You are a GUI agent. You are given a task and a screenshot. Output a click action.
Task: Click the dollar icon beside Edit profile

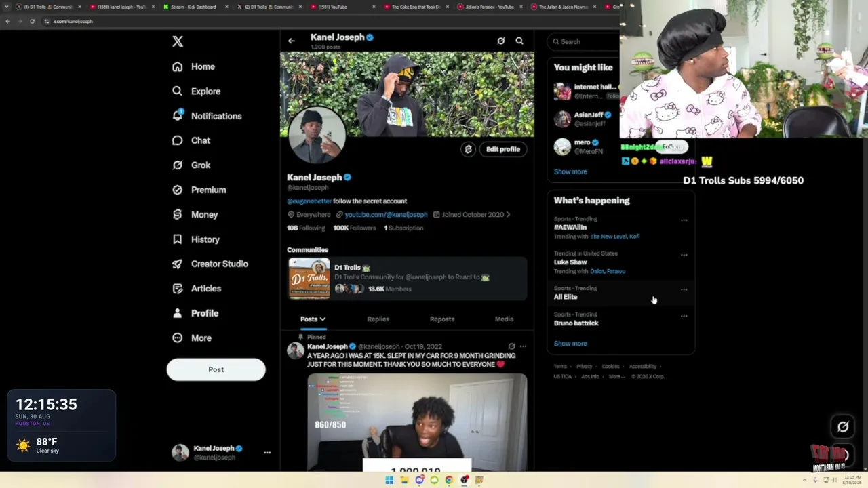click(468, 149)
